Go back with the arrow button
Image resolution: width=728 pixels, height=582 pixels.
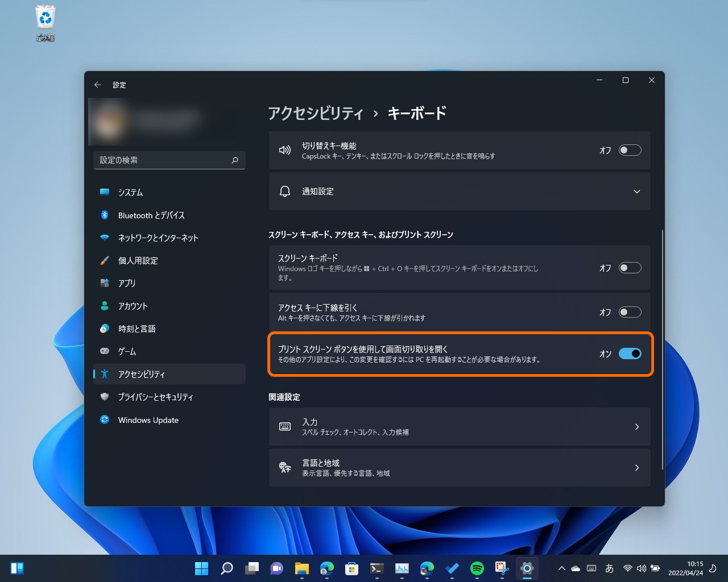(97, 84)
